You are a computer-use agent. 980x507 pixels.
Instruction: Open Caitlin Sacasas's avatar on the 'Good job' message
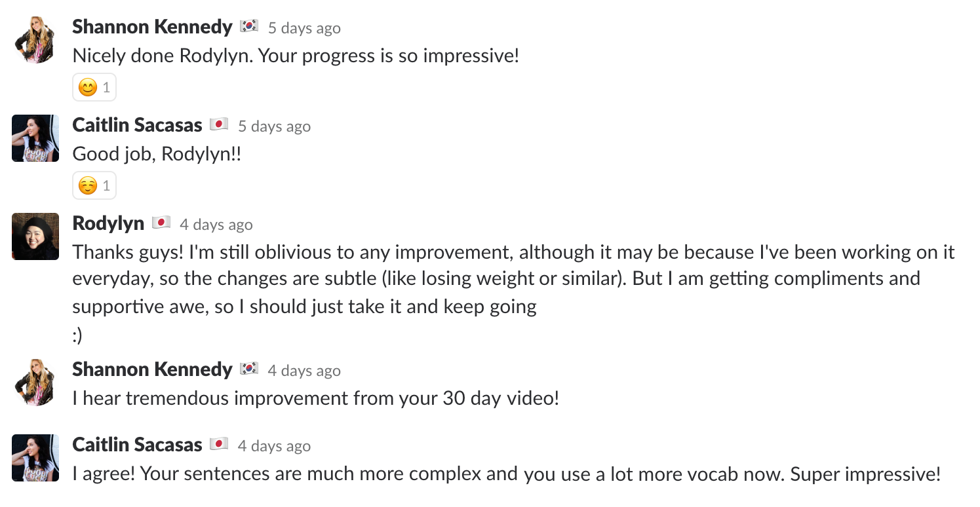[x=35, y=138]
